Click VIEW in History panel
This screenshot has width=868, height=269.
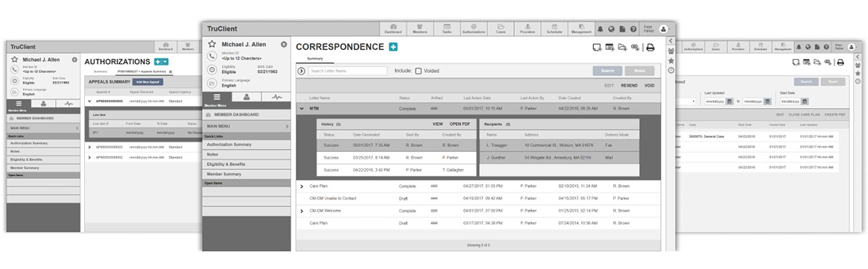[x=437, y=124]
